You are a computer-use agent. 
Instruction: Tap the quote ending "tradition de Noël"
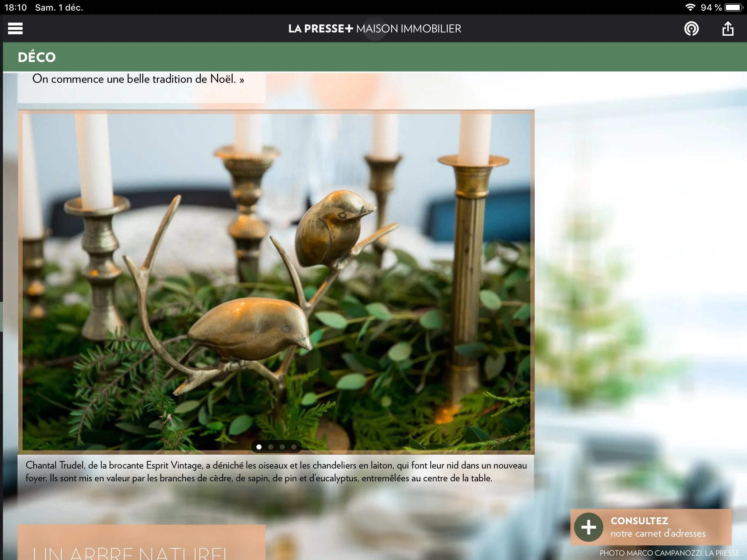click(138, 79)
